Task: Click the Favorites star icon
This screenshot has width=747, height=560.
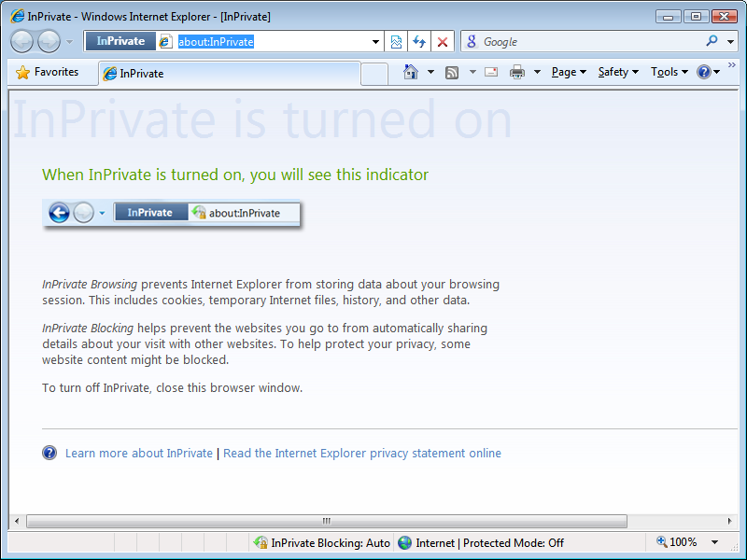Action: pos(22,73)
